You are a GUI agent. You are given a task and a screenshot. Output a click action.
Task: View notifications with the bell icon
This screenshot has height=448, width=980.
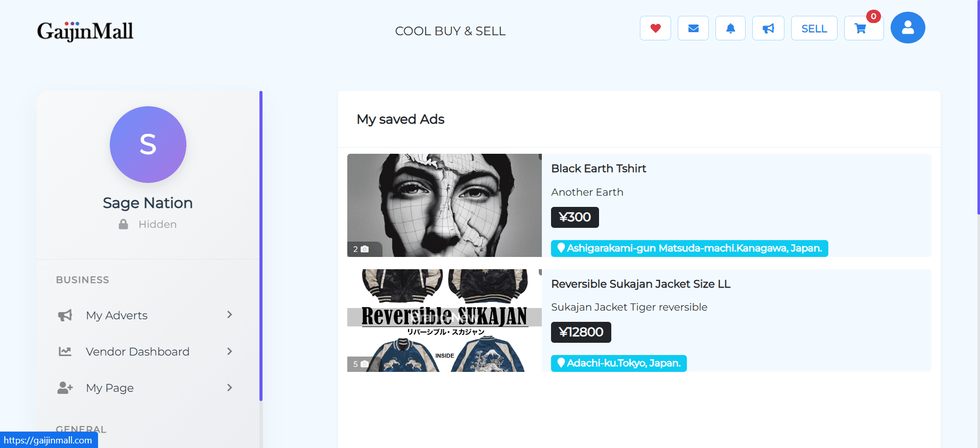coord(730,28)
